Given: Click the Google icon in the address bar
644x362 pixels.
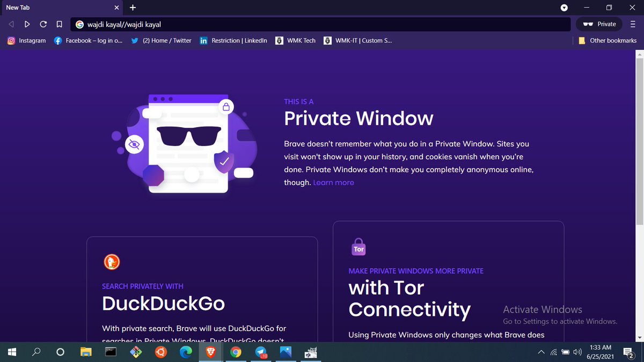Looking at the screenshot, I should click(79, 24).
